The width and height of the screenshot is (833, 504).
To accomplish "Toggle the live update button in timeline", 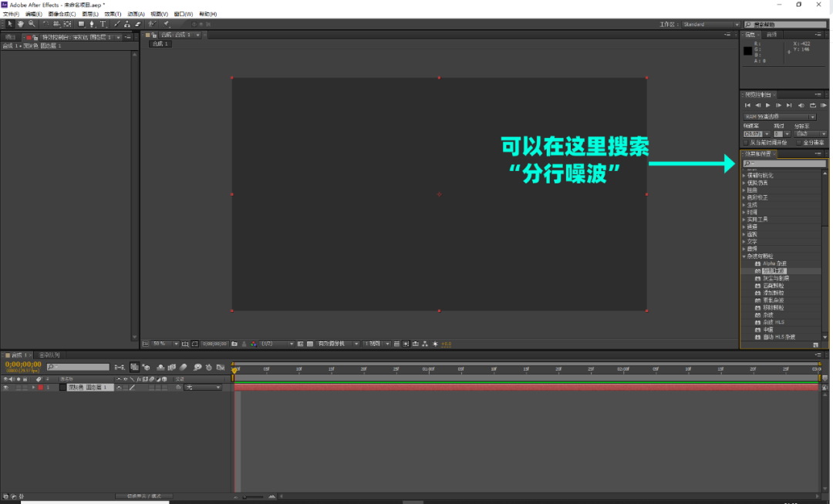I will 134,367.
